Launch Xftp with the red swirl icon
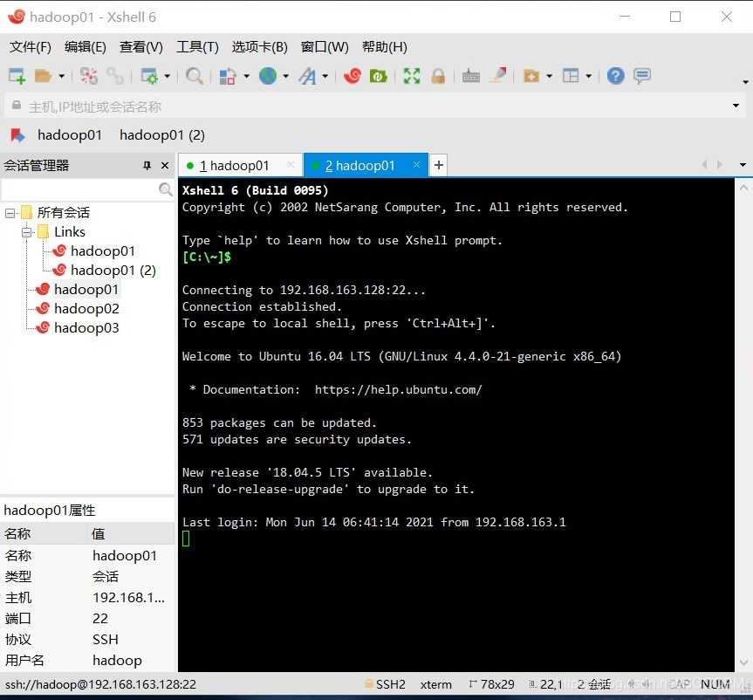 [x=353, y=76]
